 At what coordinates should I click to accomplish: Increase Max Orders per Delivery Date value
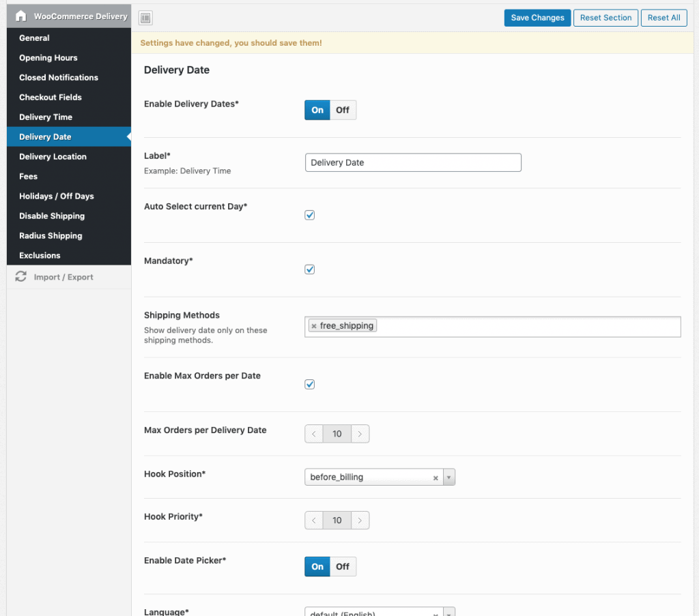click(360, 434)
